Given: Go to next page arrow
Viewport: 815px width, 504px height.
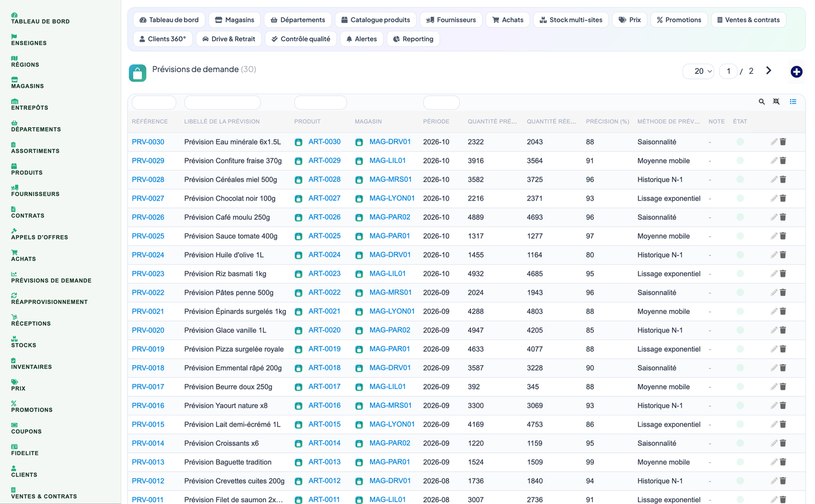Looking at the screenshot, I should [768, 70].
